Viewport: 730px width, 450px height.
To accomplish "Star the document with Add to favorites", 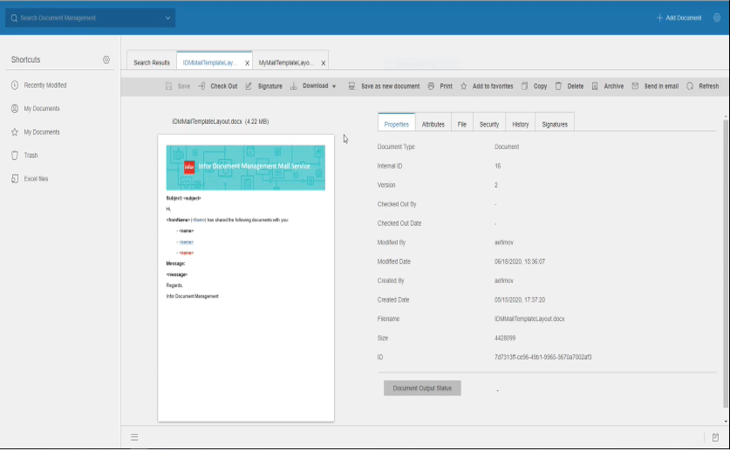I will tap(464, 86).
